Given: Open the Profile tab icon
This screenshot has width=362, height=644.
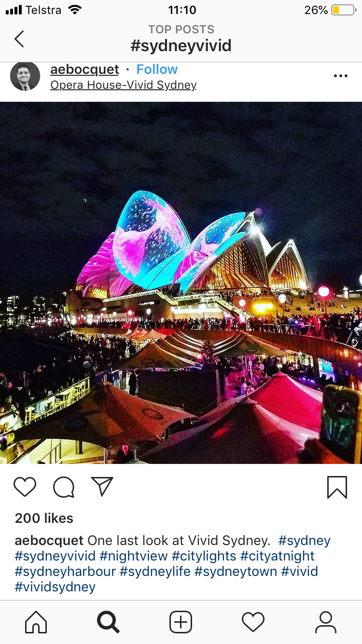Looking at the screenshot, I should (326, 622).
